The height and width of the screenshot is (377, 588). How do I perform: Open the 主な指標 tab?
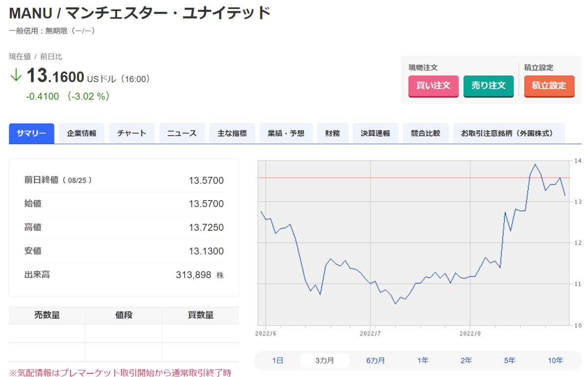232,133
